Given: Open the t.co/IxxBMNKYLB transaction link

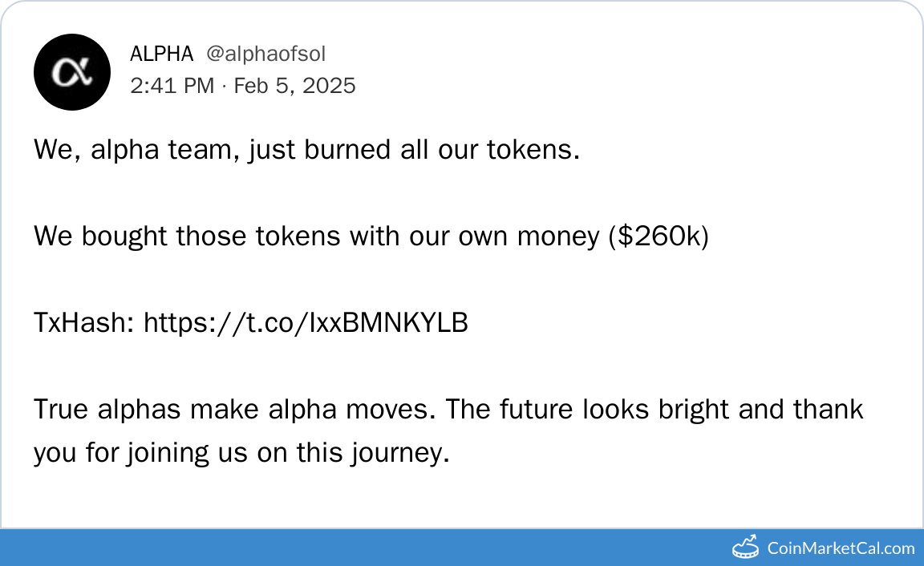Looking at the screenshot, I should click(x=306, y=323).
